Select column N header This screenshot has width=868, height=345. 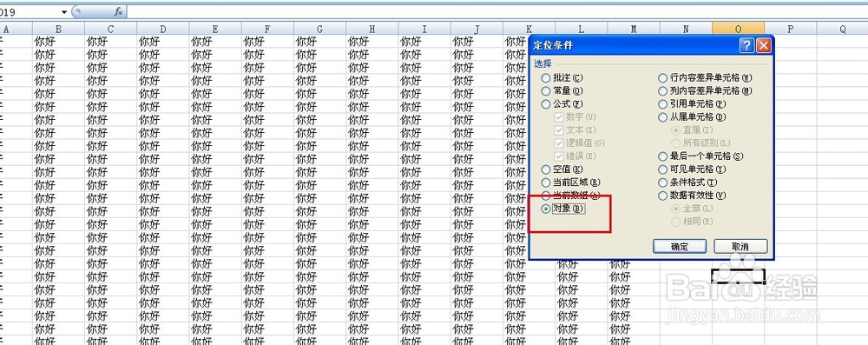click(x=686, y=29)
